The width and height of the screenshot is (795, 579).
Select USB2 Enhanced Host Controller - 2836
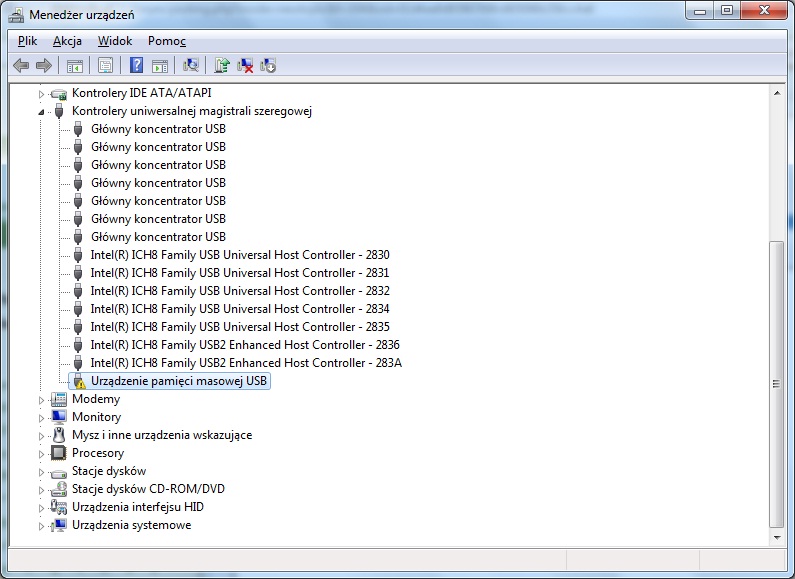coord(245,345)
